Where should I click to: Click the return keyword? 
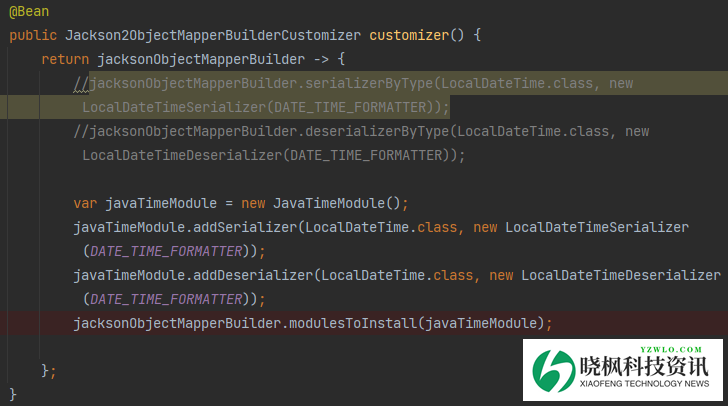click(64, 59)
